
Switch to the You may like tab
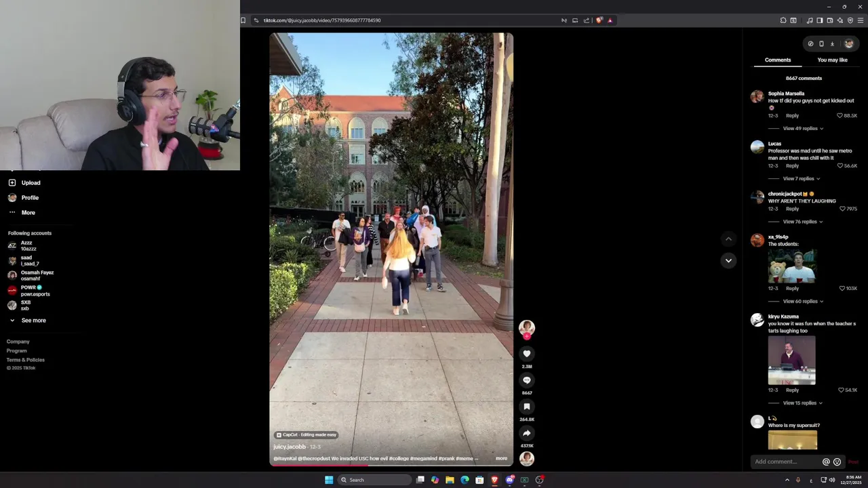click(x=832, y=60)
